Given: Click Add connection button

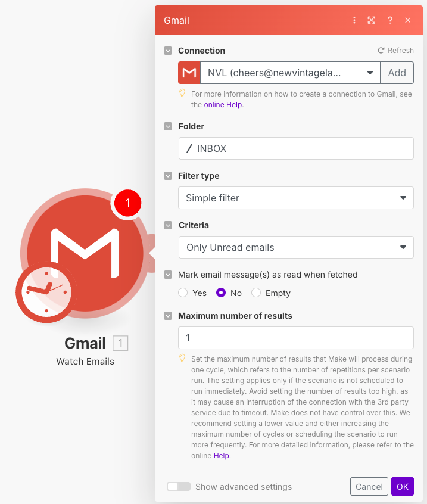Looking at the screenshot, I should click(397, 73).
